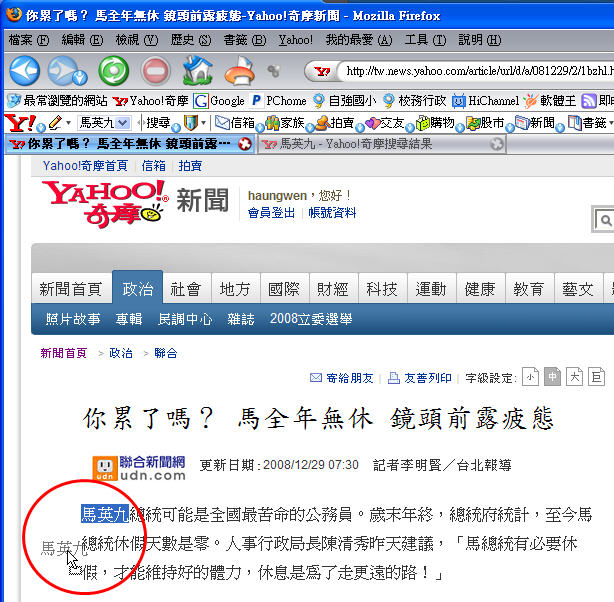Open 信箱 mail on Yahoo toolbar
This screenshot has width=614, height=602.
pyautogui.click(x=235, y=123)
